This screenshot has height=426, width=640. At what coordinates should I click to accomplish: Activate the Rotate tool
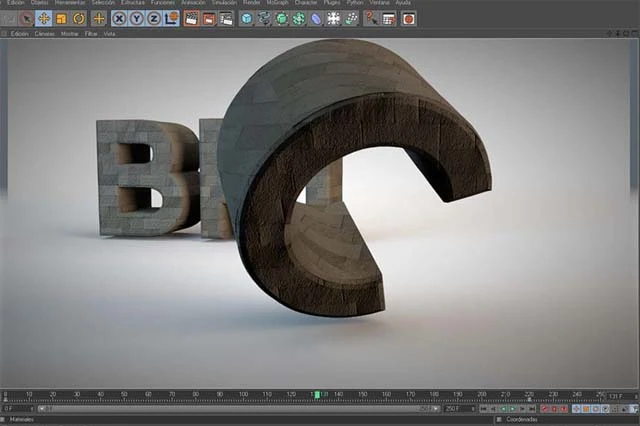(x=79, y=18)
